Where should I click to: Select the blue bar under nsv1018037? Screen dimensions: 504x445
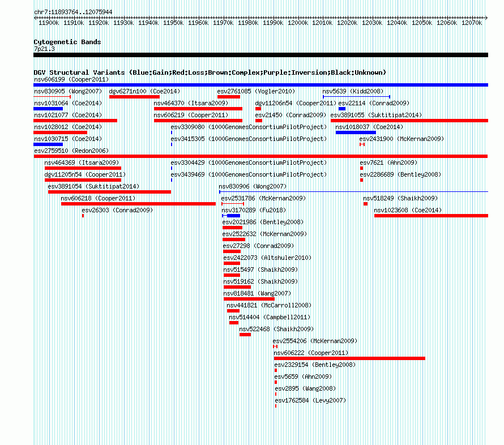click(x=356, y=132)
